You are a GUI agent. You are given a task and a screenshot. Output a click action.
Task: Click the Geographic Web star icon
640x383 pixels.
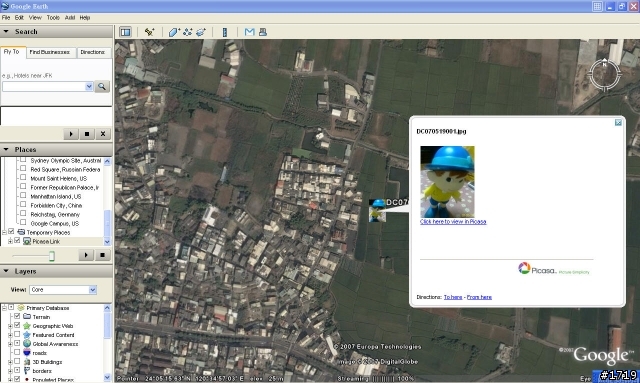[27, 326]
